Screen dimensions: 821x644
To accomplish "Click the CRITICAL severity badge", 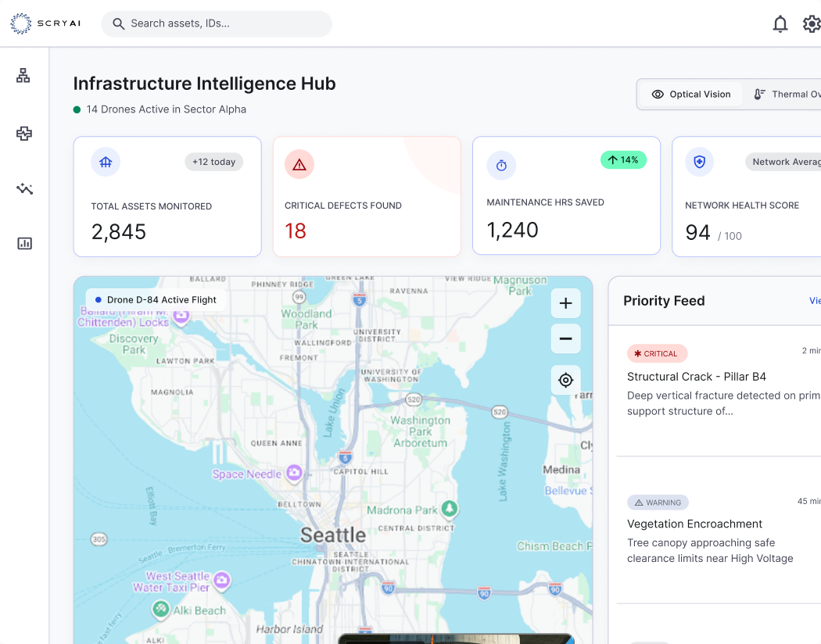I will click(x=657, y=353).
